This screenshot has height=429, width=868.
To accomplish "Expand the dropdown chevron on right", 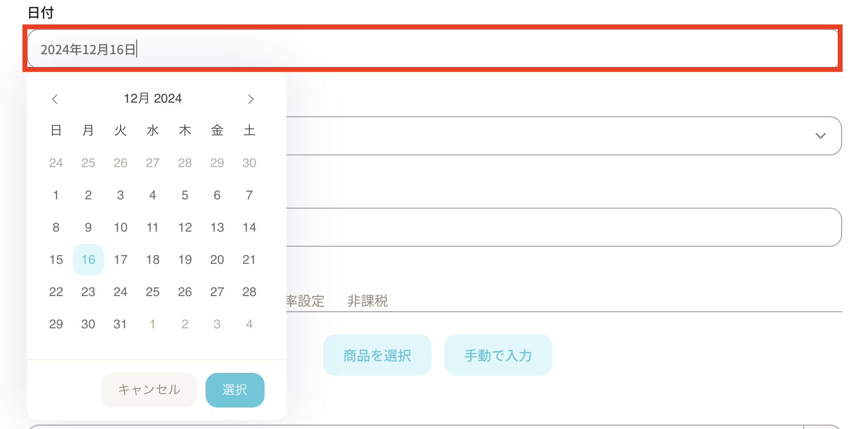I will click(x=820, y=136).
